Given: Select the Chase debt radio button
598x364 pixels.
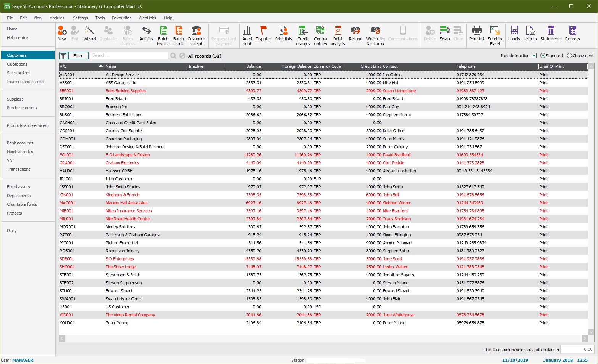Looking at the screenshot, I should click(x=569, y=56).
